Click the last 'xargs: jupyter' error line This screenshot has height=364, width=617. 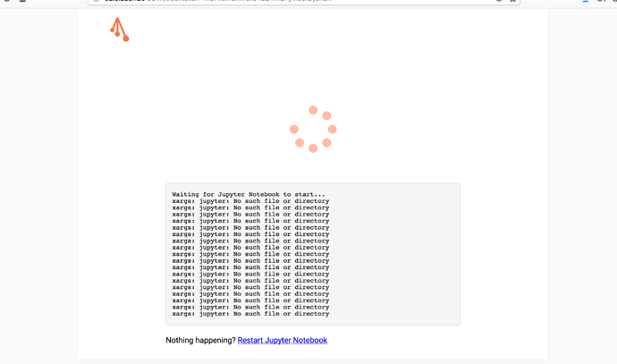pyautogui.click(x=250, y=314)
